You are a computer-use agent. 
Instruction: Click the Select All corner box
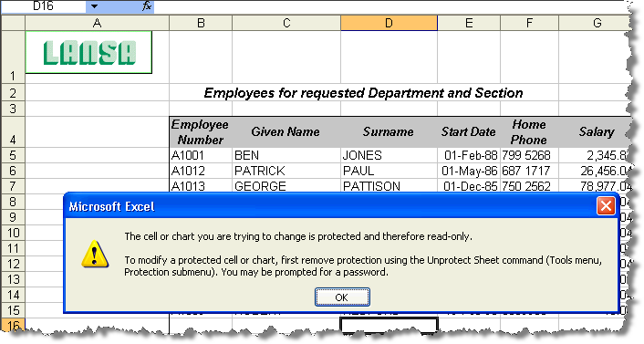pyautogui.click(x=13, y=23)
